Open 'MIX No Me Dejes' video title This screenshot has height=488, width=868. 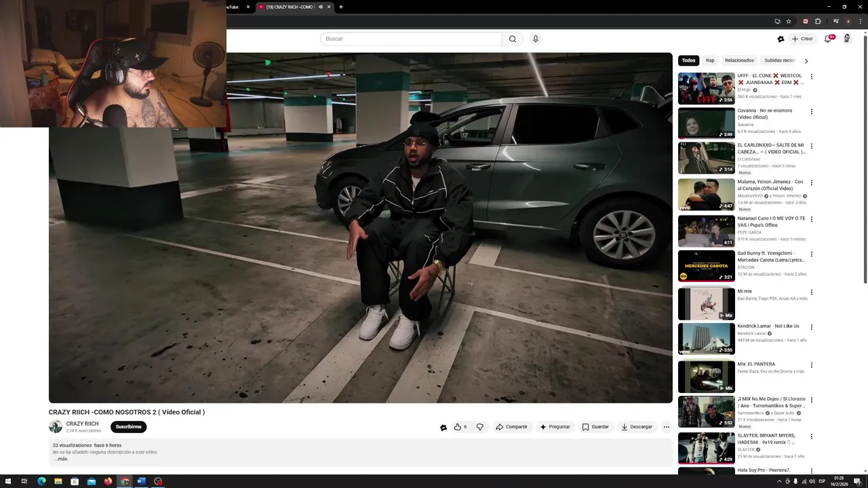click(772, 403)
